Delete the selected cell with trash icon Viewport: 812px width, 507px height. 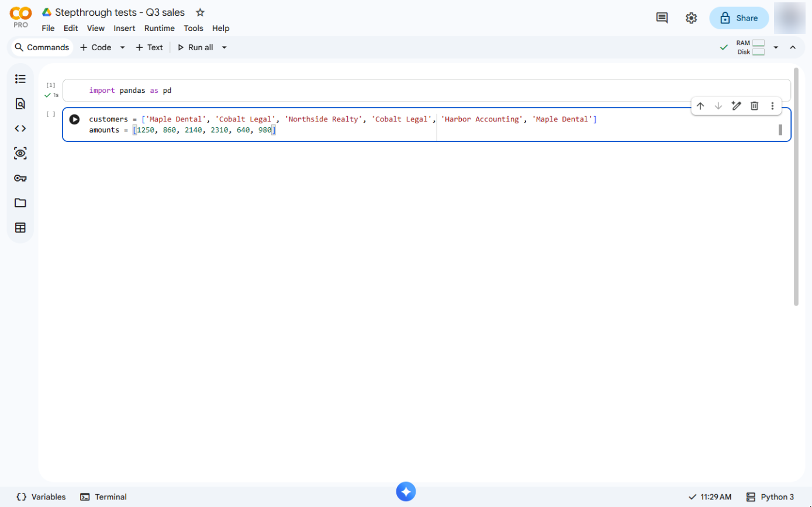click(755, 106)
